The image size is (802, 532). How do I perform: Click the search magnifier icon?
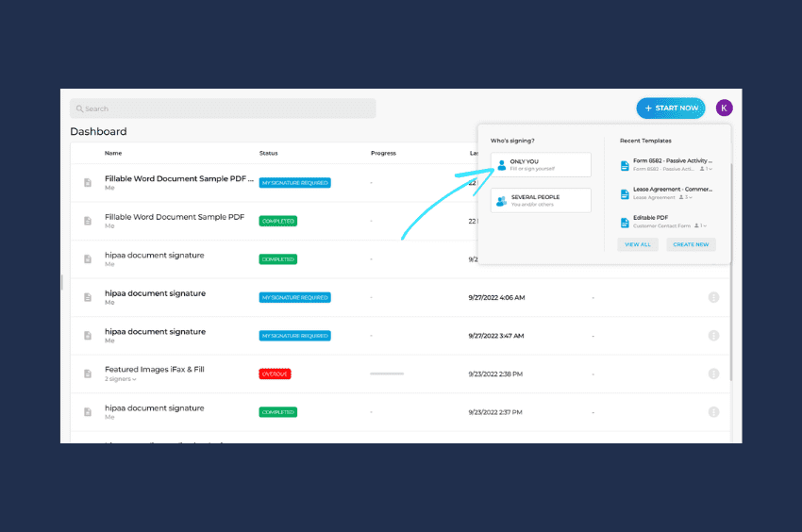point(79,109)
